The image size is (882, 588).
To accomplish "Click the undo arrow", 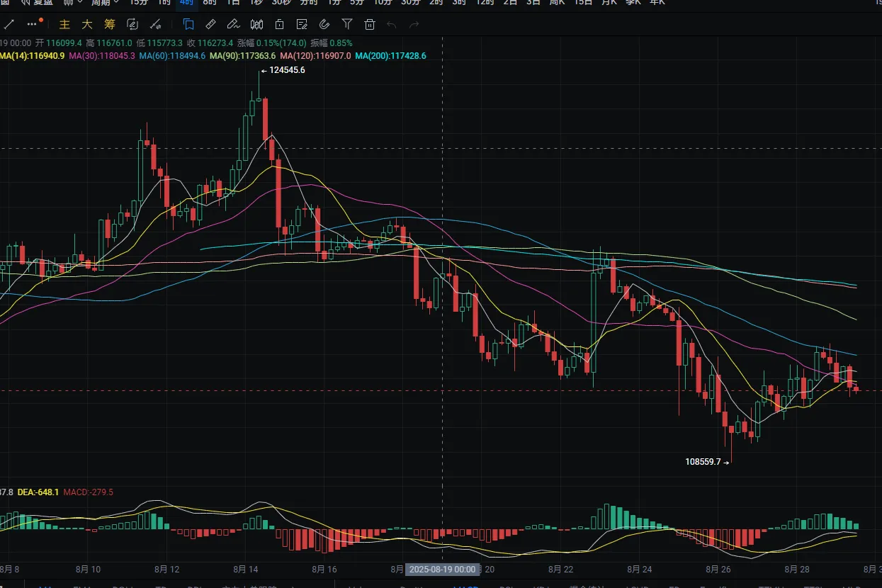I will (392, 25).
